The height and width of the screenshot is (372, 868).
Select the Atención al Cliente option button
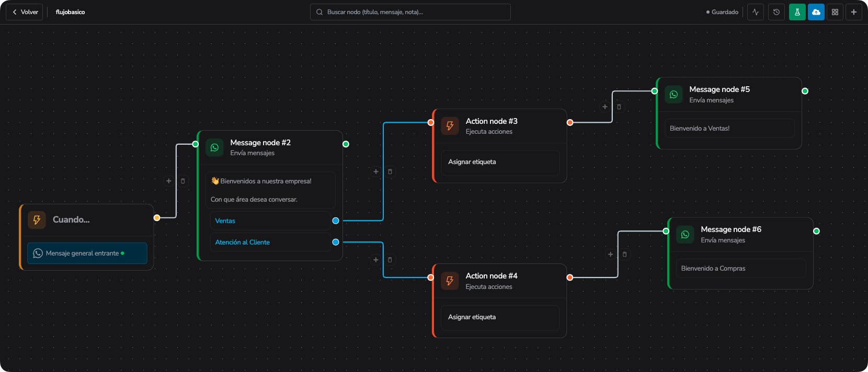[x=270, y=242]
